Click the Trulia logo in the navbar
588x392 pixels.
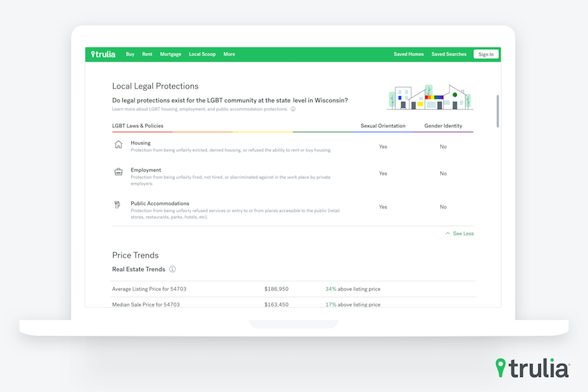[103, 54]
